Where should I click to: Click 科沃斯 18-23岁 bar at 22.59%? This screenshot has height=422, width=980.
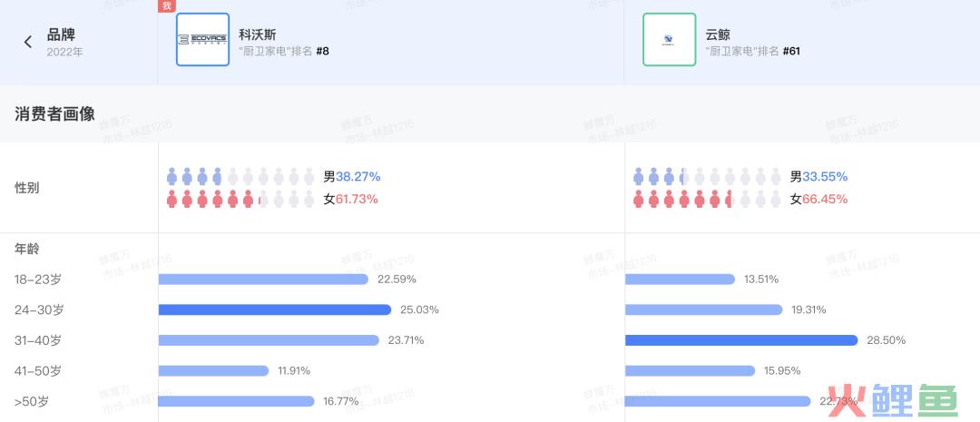click(x=263, y=280)
